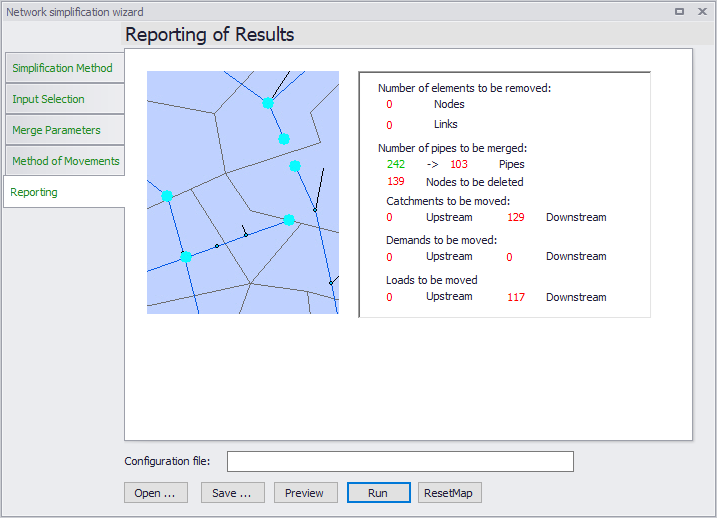
Task: Go to Merge Parameters tab
Action: point(64,130)
